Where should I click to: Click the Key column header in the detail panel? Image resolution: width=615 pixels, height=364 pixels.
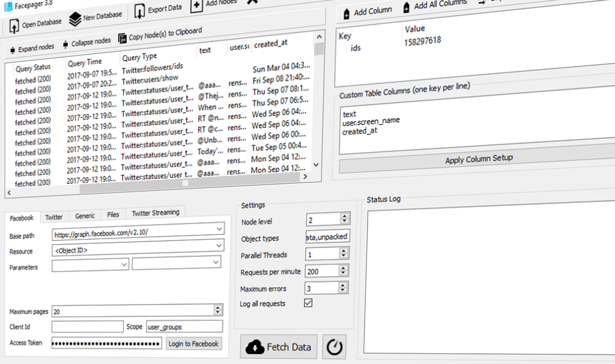pos(345,36)
